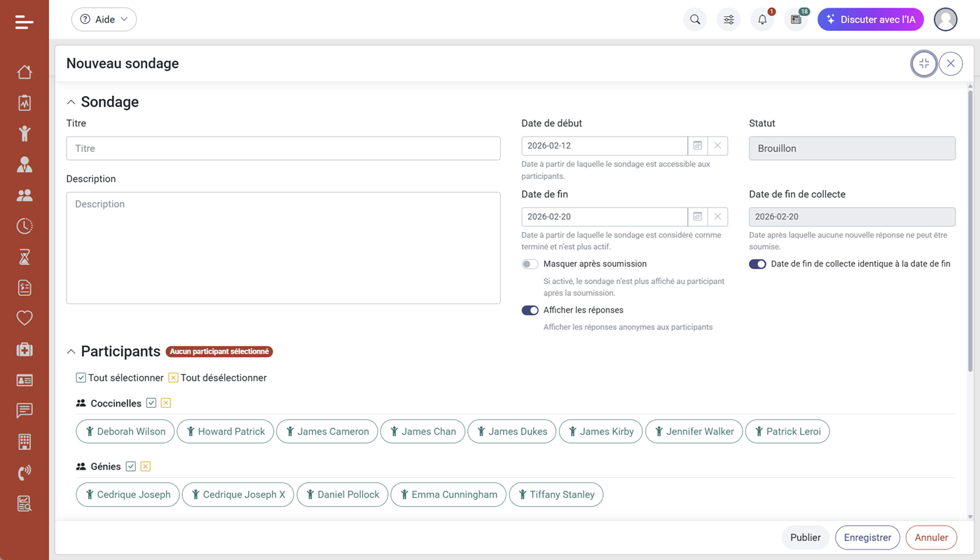
Task: Collapse the Participants section
Action: [71, 352]
